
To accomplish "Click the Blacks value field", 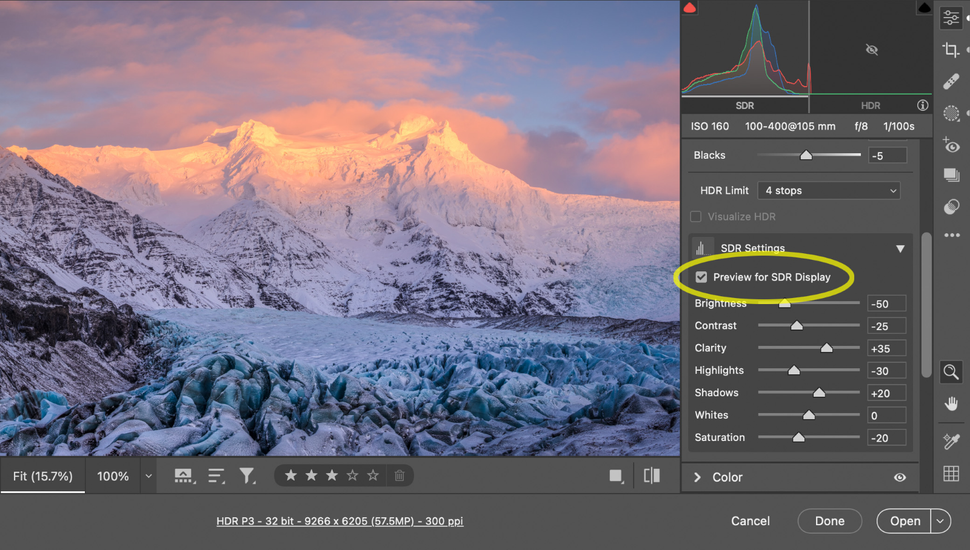I will pos(887,155).
